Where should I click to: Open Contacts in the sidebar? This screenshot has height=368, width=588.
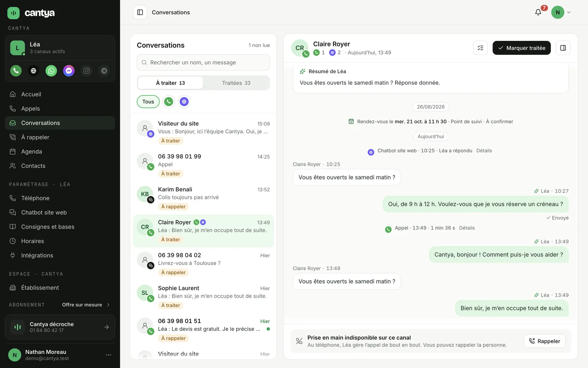pos(60,166)
